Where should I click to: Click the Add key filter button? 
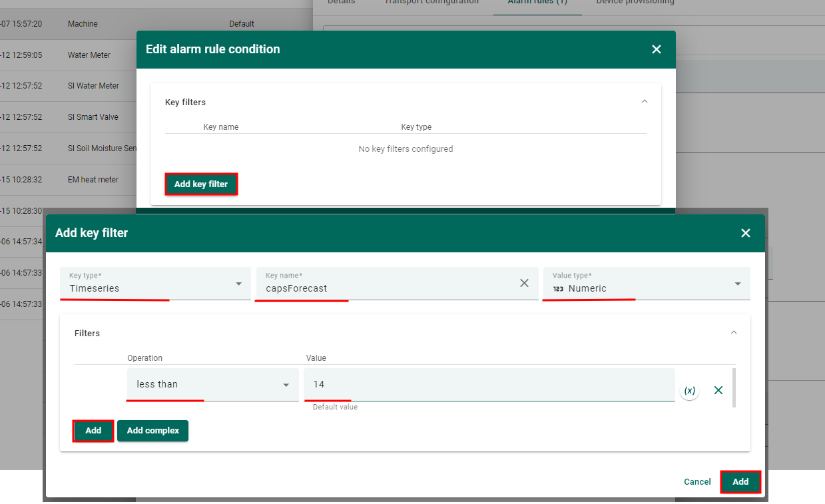200,184
